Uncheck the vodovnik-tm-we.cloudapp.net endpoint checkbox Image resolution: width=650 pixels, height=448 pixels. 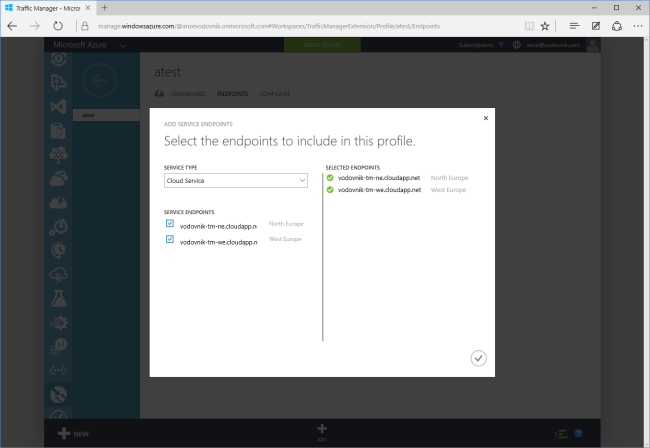[170, 240]
